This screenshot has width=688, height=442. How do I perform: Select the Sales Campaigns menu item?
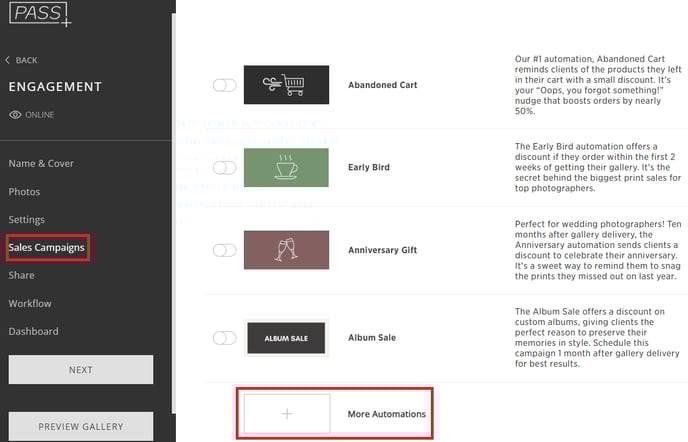47,248
